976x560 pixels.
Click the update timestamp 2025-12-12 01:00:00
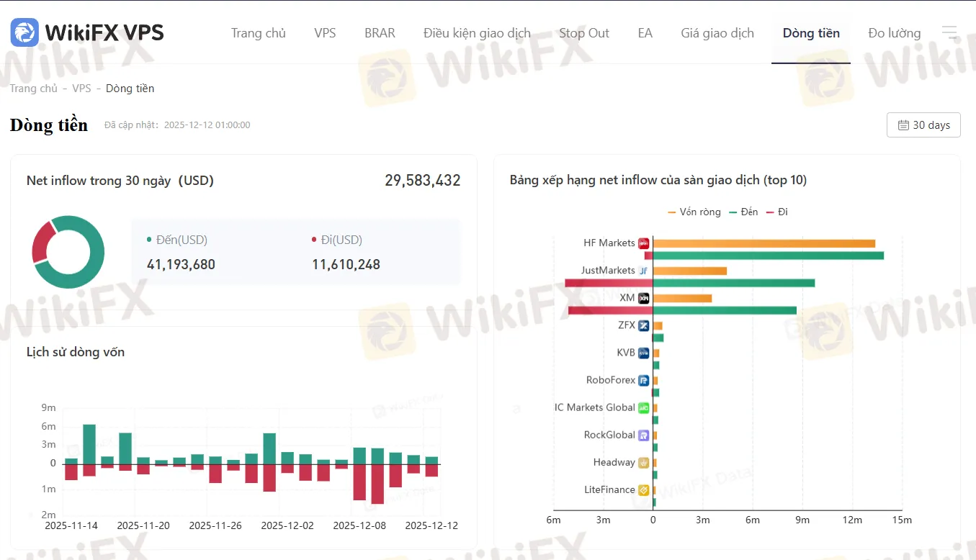[x=207, y=125]
